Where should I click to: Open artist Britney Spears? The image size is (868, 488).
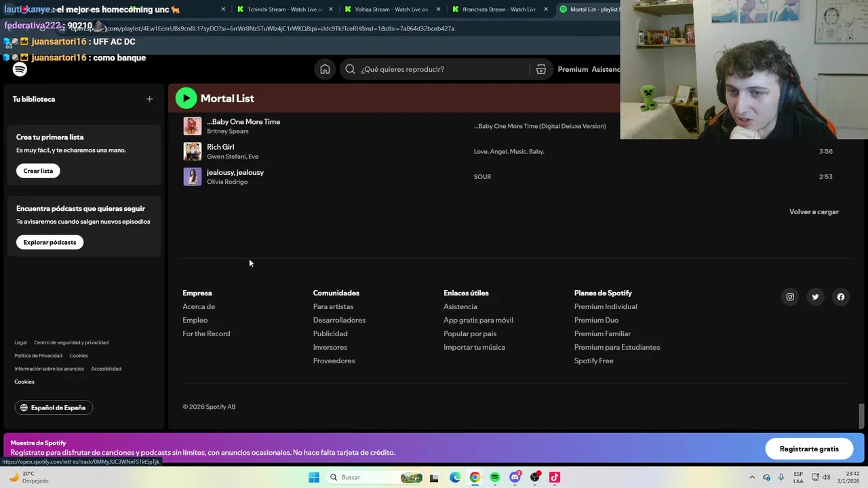click(227, 131)
